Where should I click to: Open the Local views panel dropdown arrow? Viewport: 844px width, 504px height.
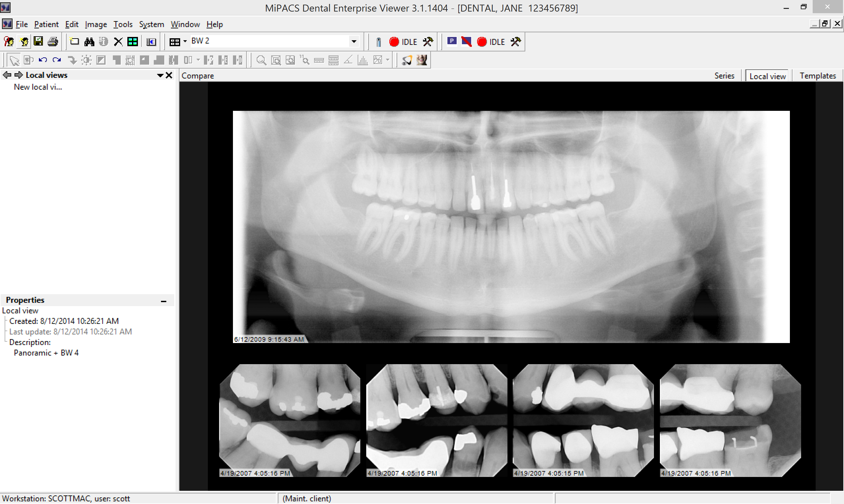tap(160, 75)
